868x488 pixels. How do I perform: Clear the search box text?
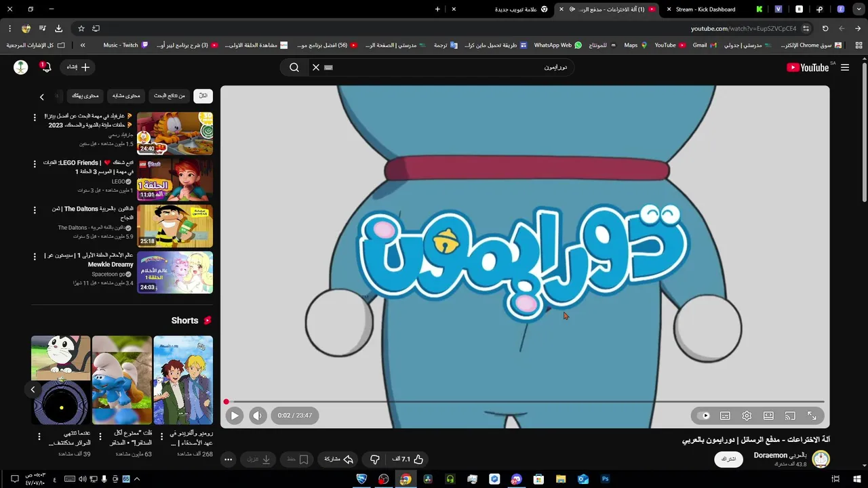(x=315, y=67)
